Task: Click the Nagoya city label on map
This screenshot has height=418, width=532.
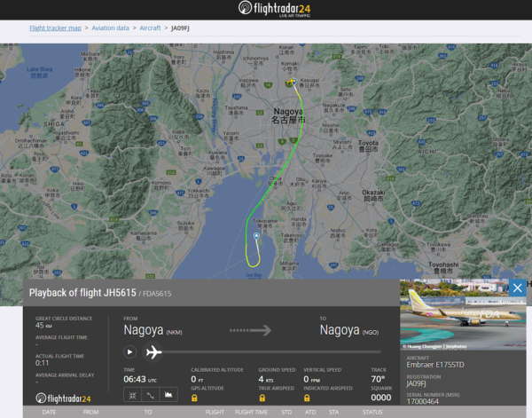Action: (x=288, y=115)
